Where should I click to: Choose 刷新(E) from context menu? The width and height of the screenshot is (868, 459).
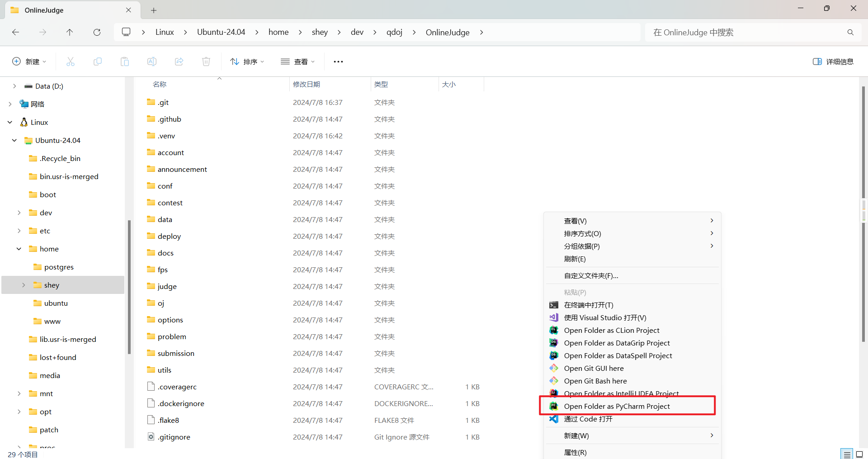coord(632,259)
